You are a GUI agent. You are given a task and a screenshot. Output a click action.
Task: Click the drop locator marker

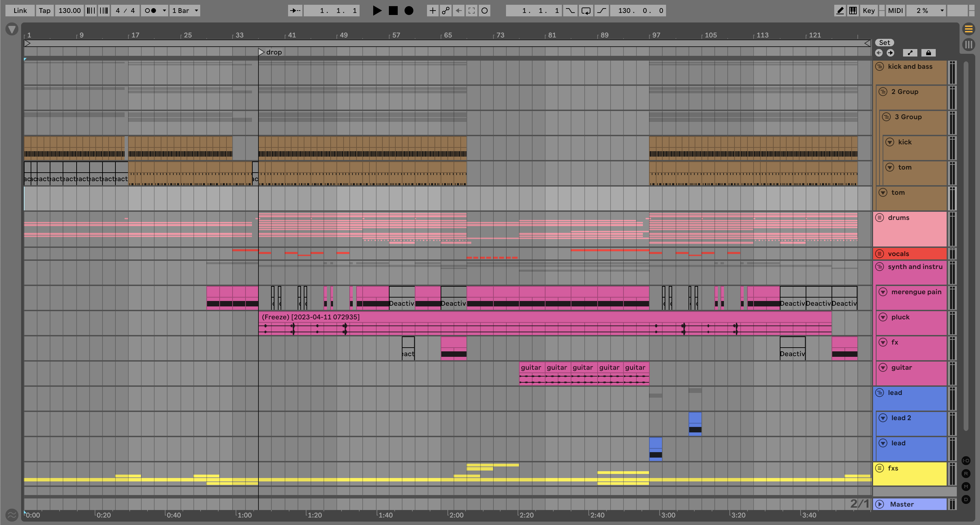pyautogui.click(x=262, y=52)
